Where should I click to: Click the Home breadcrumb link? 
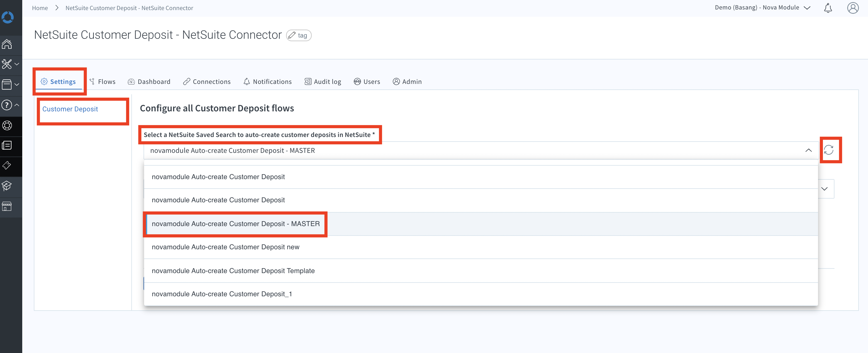(40, 8)
